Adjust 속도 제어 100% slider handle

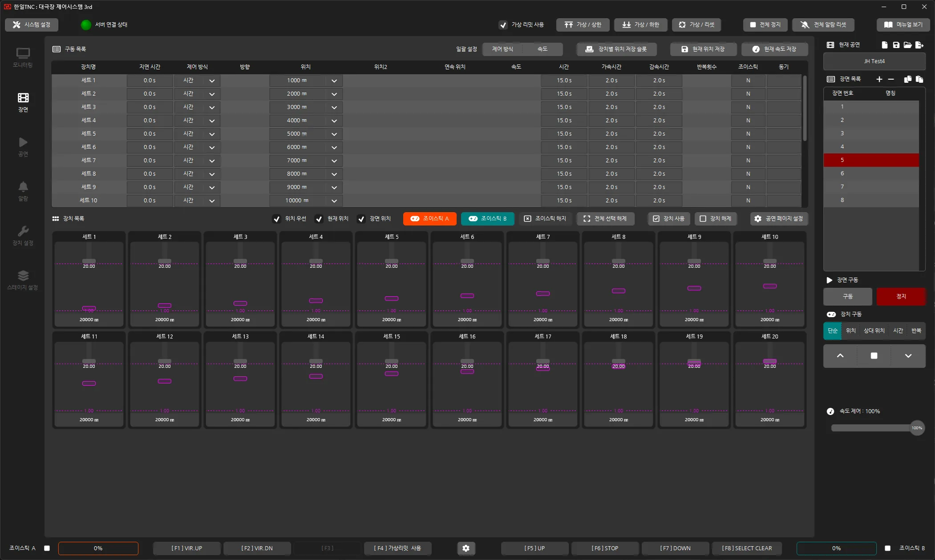click(917, 428)
